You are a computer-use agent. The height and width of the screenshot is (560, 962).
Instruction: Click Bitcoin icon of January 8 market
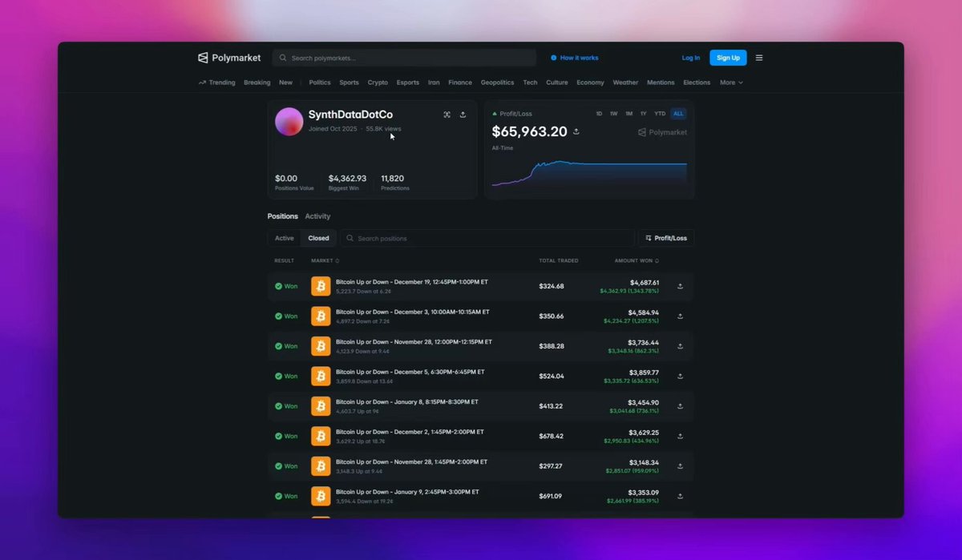pos(321,406)
